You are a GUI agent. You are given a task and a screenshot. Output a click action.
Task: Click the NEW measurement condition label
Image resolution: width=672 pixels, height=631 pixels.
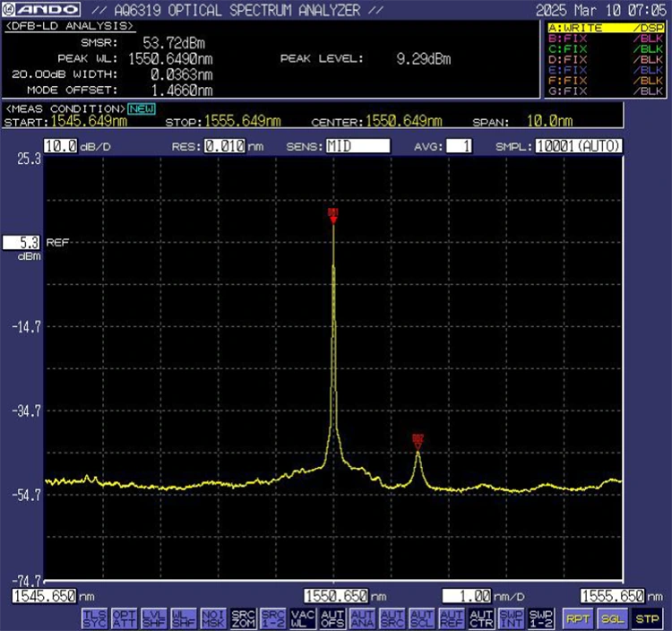click(140, 108)
